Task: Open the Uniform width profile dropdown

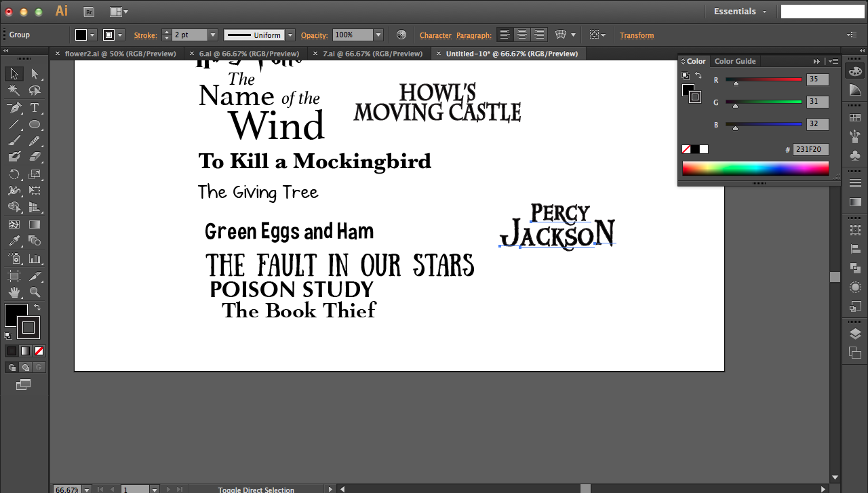Action: point(290,35)
